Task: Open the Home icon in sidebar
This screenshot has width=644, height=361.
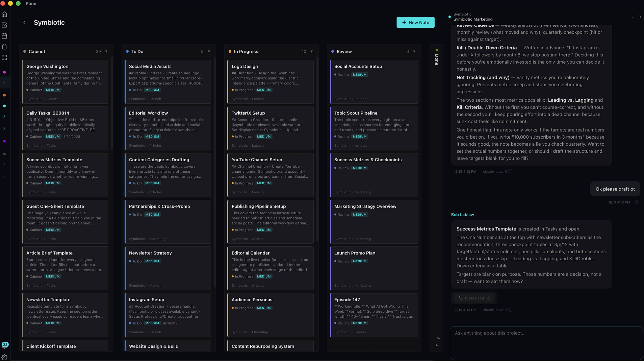Action: pos(5,14)
